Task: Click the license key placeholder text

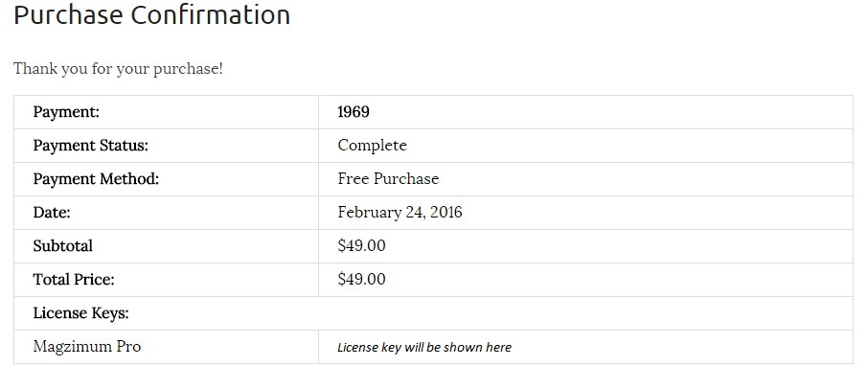Action: pos(424,347)
